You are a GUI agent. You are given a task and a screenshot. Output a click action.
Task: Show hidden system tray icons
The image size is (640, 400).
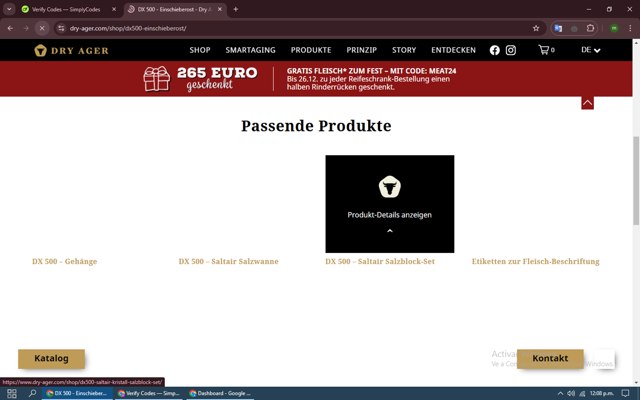pyautogui.click(x=560, y=393)
